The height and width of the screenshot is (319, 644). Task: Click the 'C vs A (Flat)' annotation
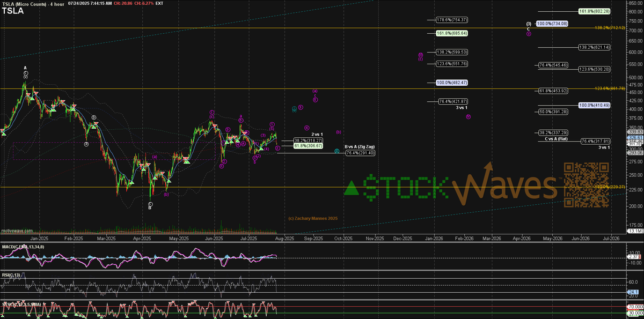pos(556,139)
